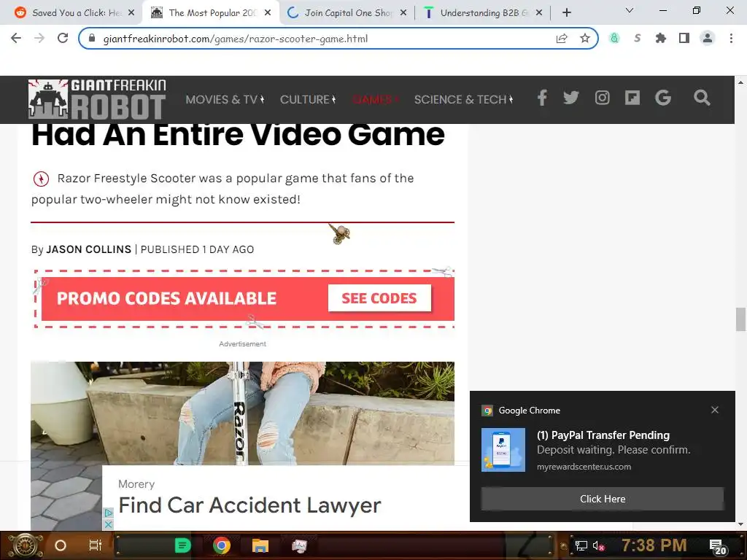Open the tab search chevron
This screenshot has height=560, width=747.
pyautogui.click(x=630, y=10)
